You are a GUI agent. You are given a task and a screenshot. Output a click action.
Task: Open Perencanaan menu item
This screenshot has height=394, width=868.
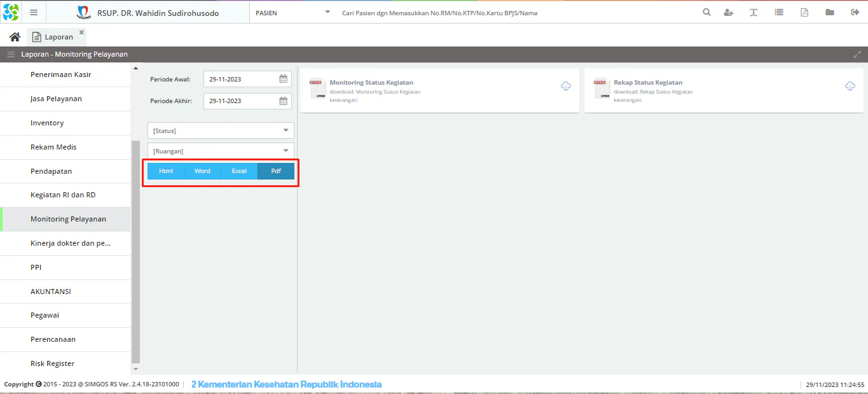pyautogui.click(x=65, y=339)
